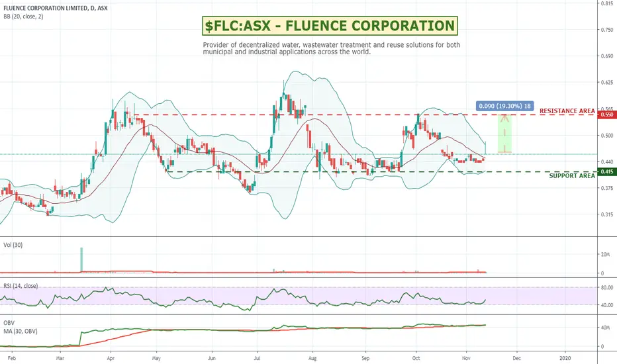Click the blue 0.090 (19.30%) 18 measurement label
The height and width of the screenshot is (364, 617).
tap(505, 106)
